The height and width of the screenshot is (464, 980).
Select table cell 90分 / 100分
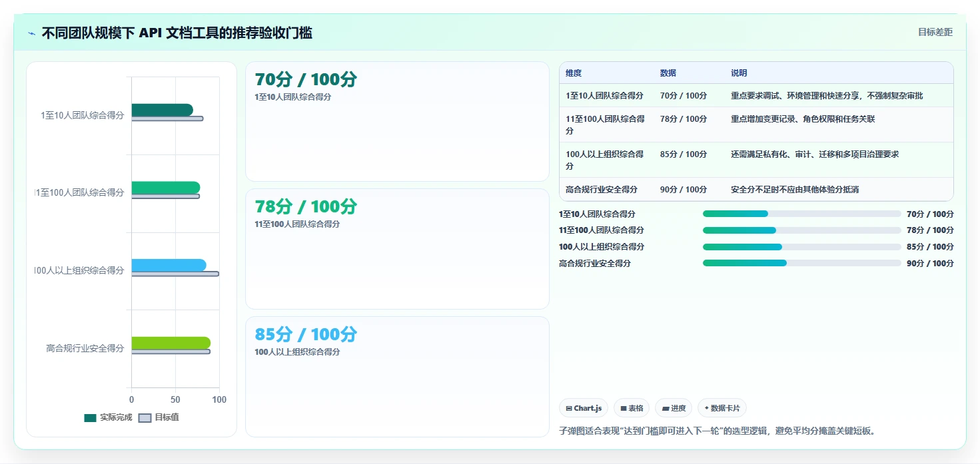coord(684,190)
